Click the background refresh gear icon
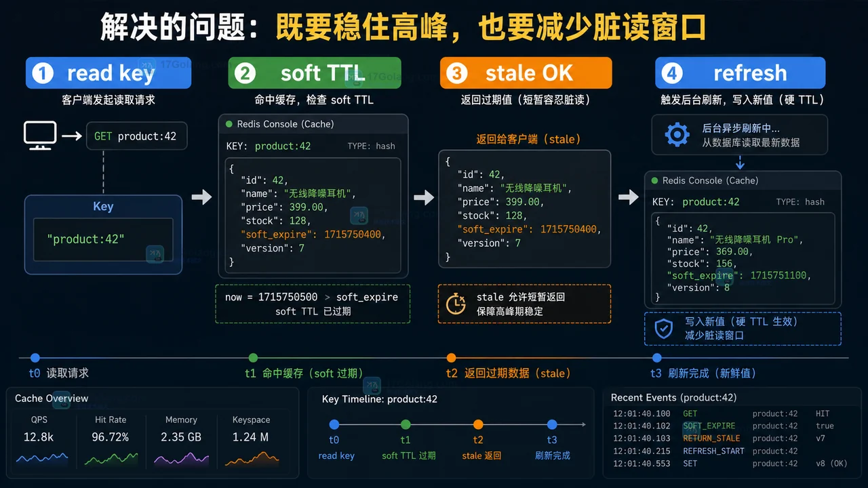Screen dimensions: 868x488 (x=677, y=134)
